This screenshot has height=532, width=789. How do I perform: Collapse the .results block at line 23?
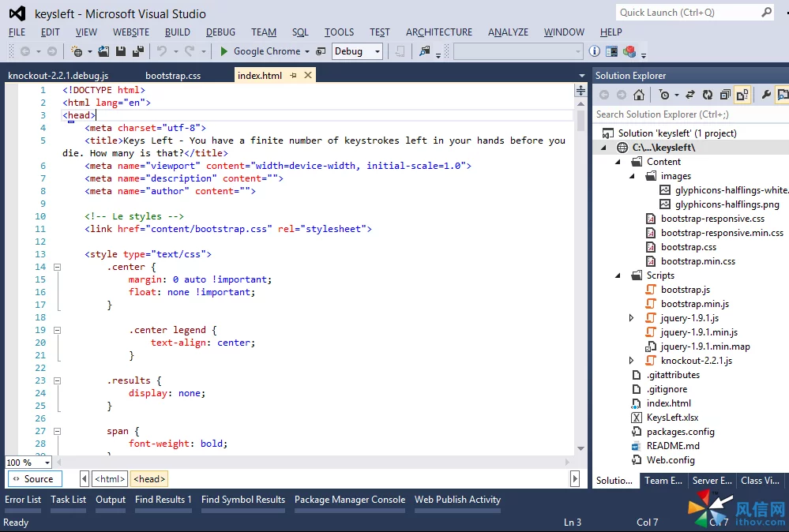coord(58,381)
